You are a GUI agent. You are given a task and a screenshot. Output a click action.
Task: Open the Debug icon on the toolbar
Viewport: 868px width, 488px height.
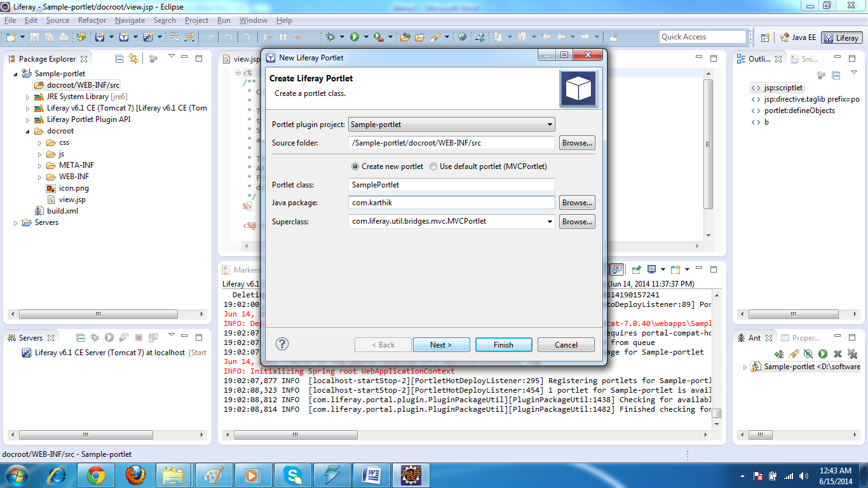tap(331, 37)
